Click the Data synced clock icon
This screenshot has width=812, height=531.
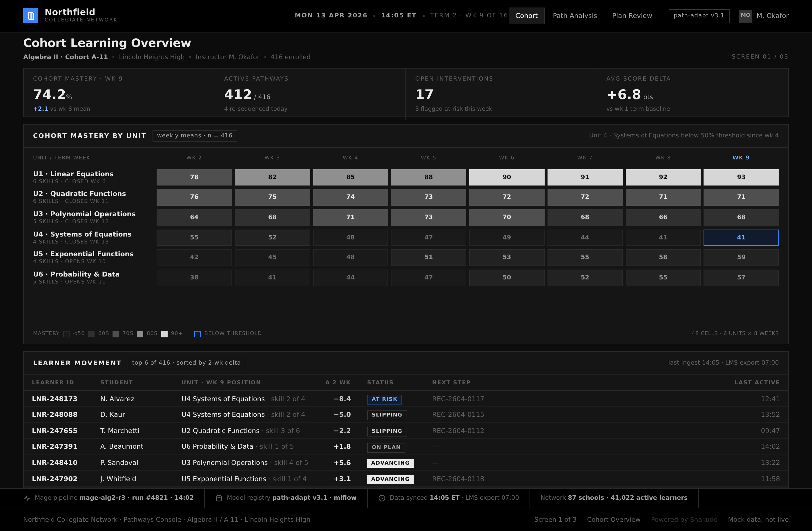coord(382,498)
